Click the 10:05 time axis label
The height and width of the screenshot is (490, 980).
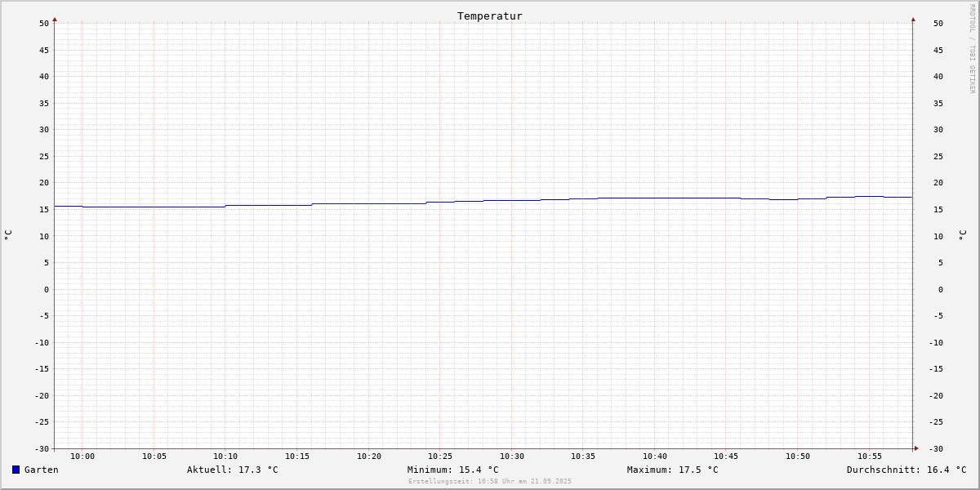154,457
